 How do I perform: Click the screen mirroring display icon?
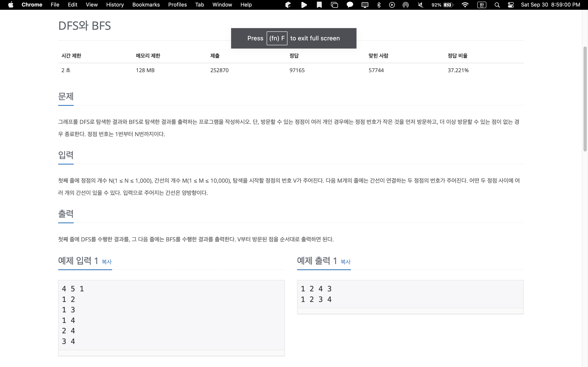(x=365, y=5)
